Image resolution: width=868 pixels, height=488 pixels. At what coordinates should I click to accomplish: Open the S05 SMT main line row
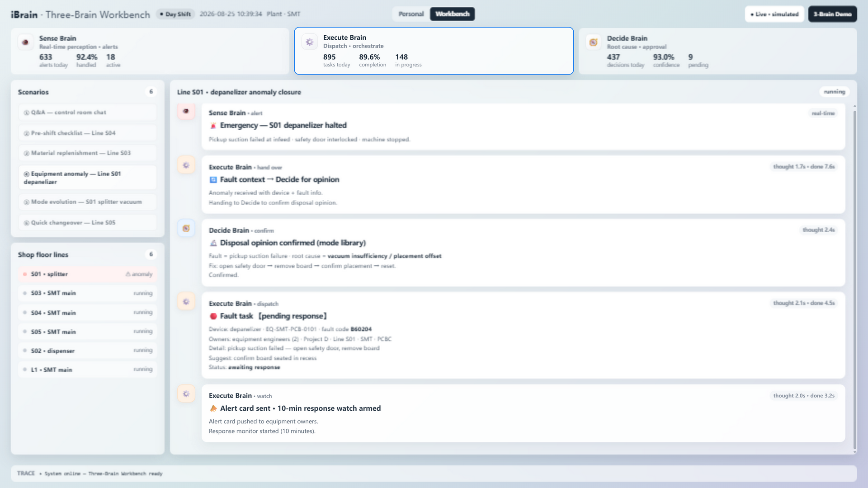click(88, 332)
